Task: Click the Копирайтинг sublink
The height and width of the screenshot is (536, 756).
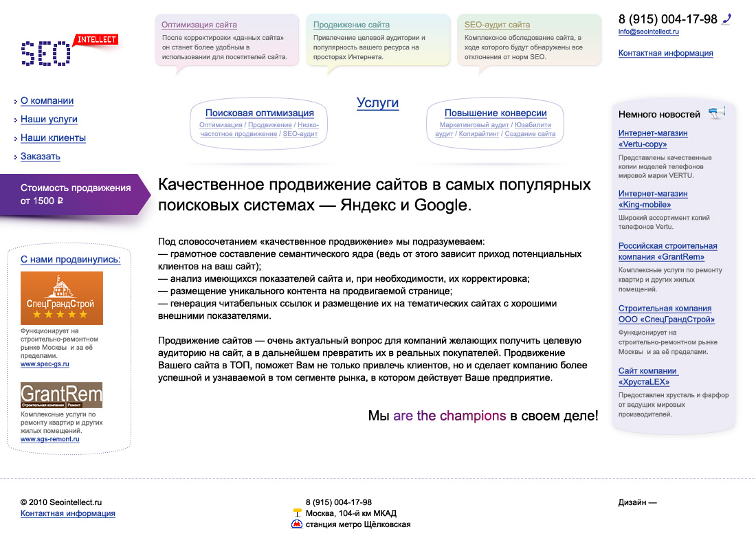Action: coord(479,134)
